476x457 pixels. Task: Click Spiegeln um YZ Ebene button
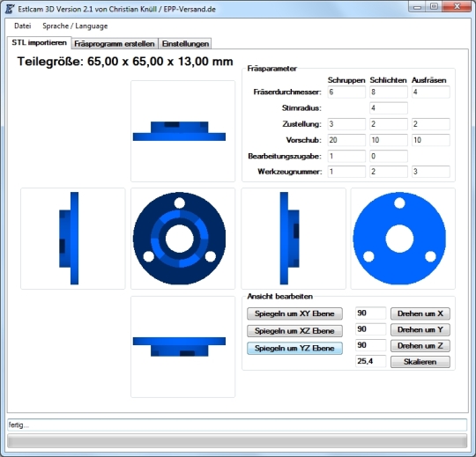tap(294, 348)
